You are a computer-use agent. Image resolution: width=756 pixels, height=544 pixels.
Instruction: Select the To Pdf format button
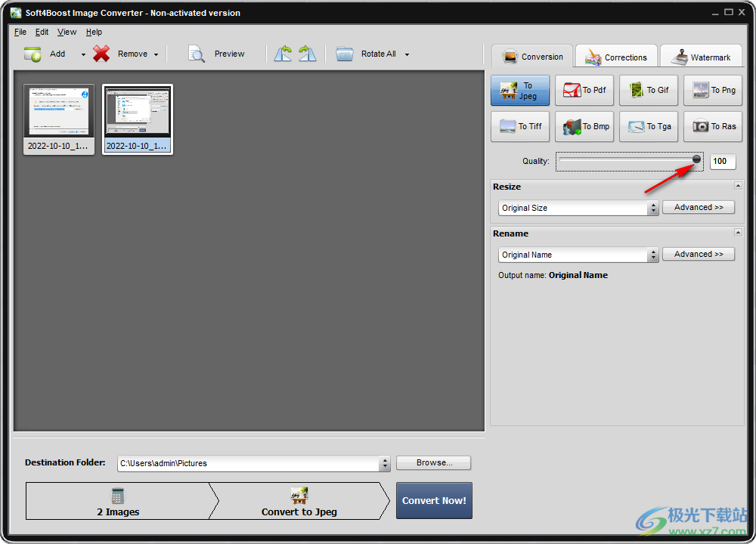coord(584,90)
